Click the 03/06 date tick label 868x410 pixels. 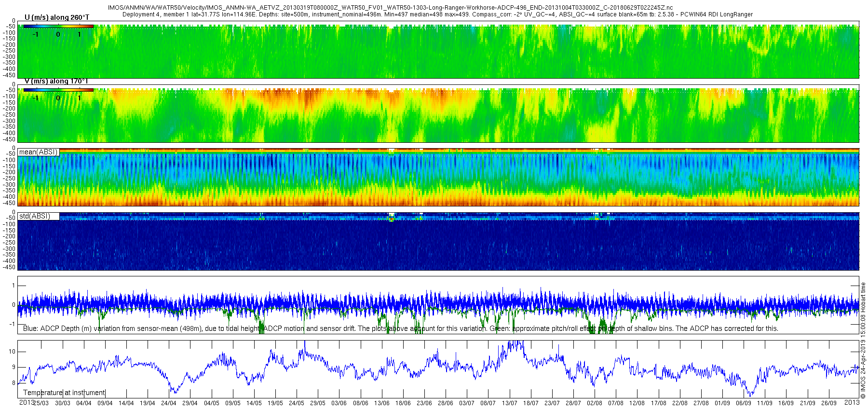click(x=339, y=403)
